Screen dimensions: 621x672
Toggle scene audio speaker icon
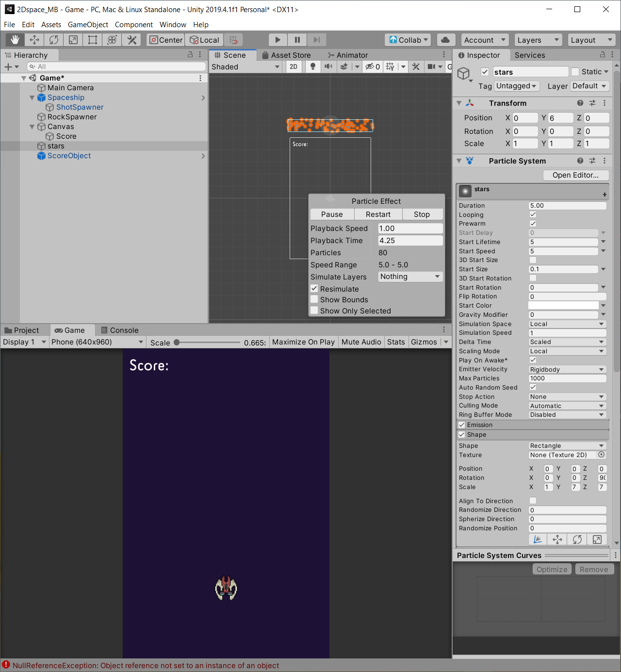pos(328,66)
